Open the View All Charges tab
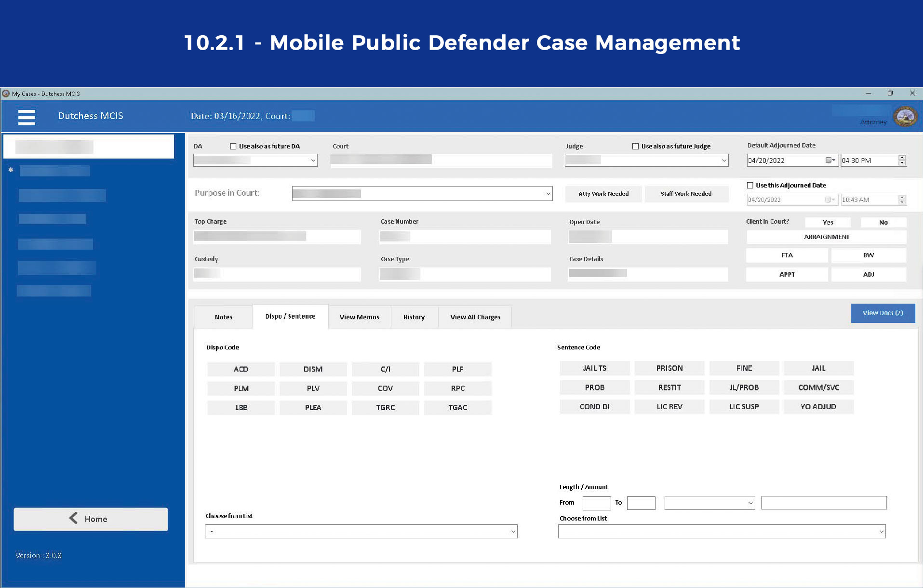923x588 pixels. [475, 317]
